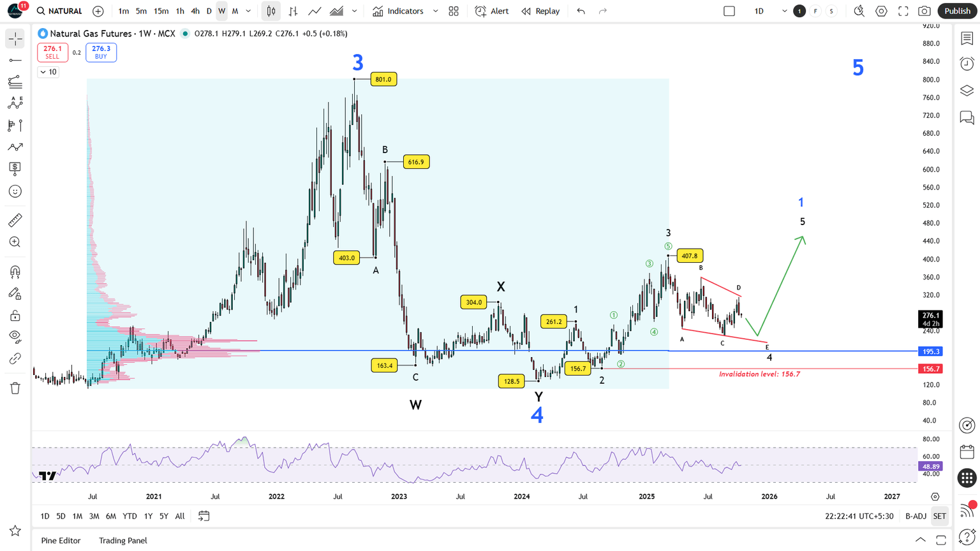The height and width of the screenshot is (551, 980).
Task: Open the Alerts panel clock icon
Action: (967, 63)
